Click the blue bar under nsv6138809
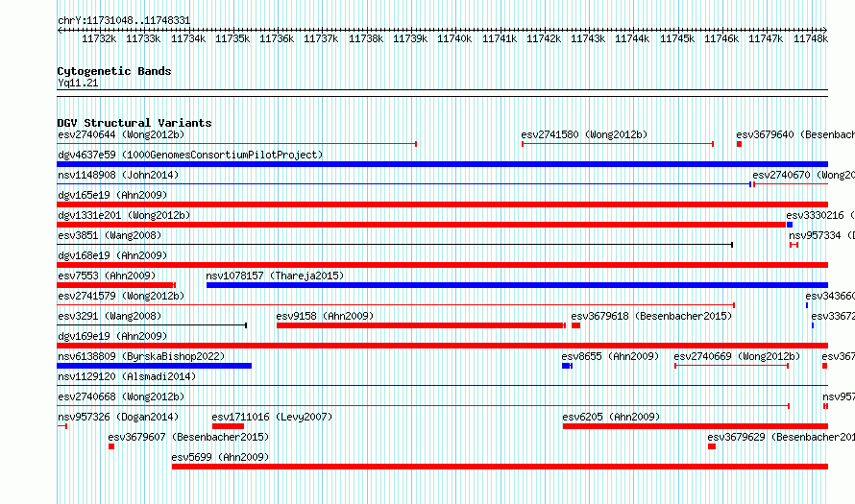The image size is (855, 504). [x=155, y=366]
